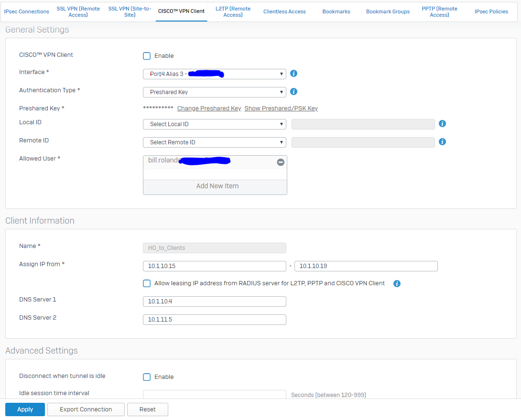521x420 pixels.
Task: Switch to the IPsec Connections tab
Action: (26, 11)
